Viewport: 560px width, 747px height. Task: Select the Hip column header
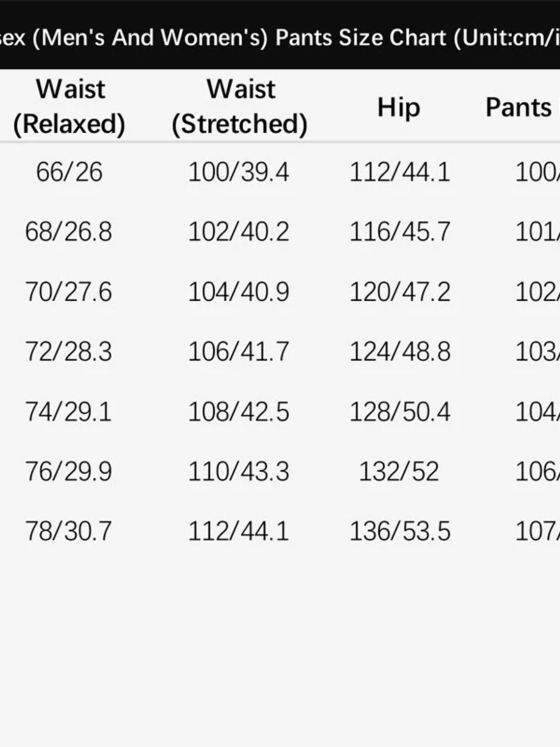pos(398,107)
